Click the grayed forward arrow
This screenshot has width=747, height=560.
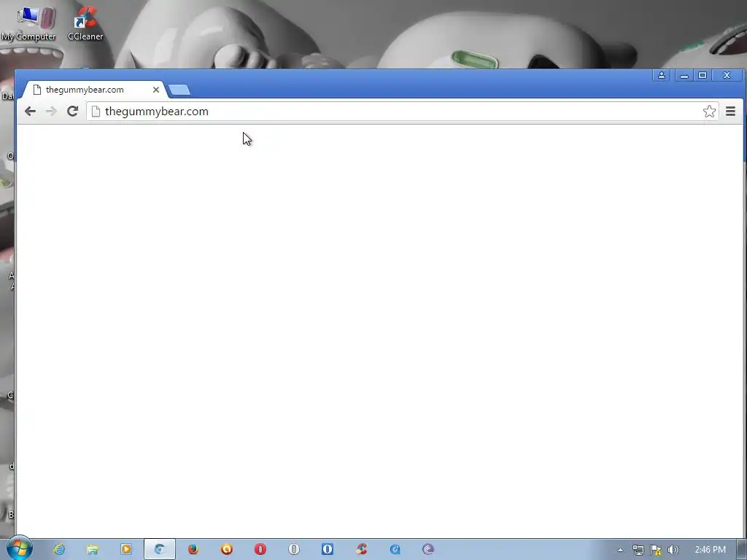tap(51, 112)
